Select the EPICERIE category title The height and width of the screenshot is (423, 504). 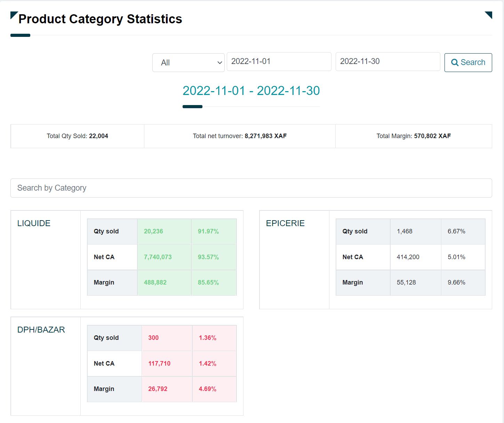(x=285, y=223)
